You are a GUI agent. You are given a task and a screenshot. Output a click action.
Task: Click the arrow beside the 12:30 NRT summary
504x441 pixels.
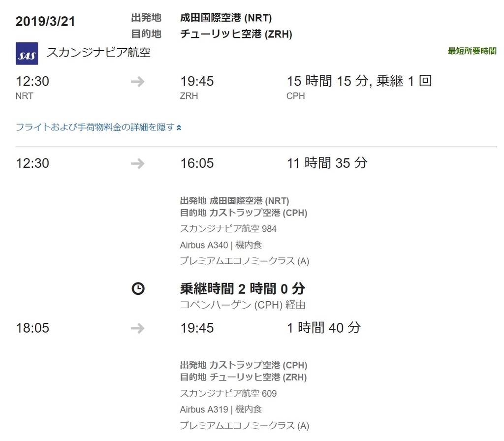click(138, 82)
